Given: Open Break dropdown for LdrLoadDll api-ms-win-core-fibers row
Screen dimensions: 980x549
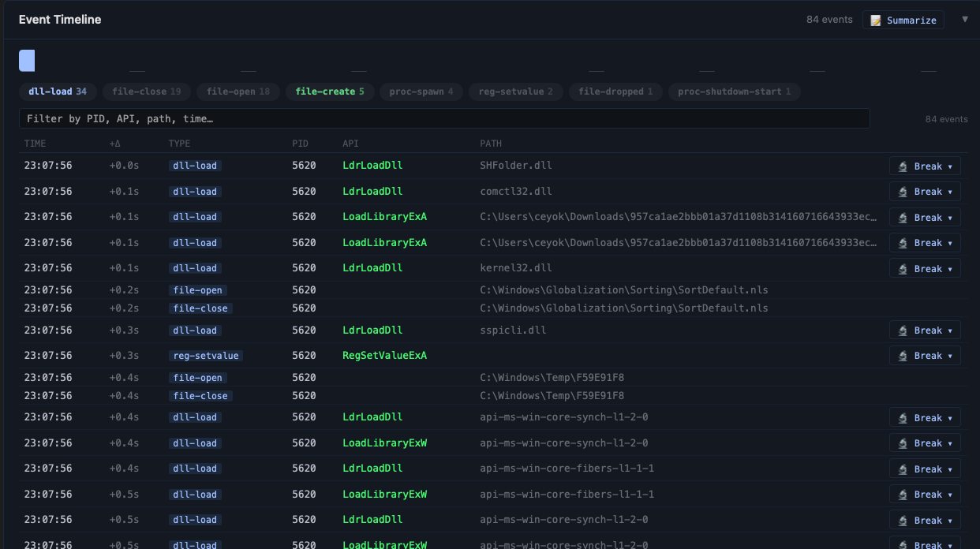Looking at the screenshot, I should point(925,469).
